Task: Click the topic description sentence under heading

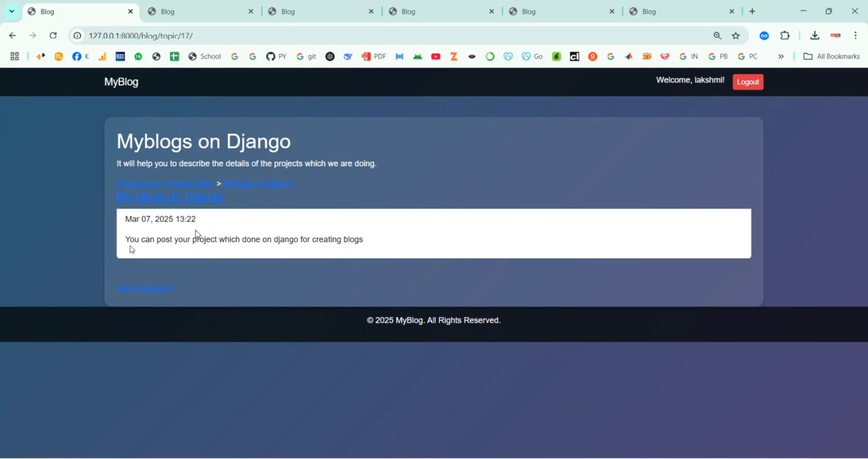Action: [247, 164]
